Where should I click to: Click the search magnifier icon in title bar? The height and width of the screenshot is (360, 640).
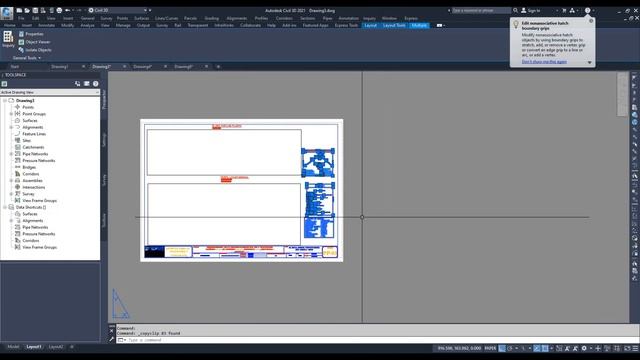pos(516,10)
